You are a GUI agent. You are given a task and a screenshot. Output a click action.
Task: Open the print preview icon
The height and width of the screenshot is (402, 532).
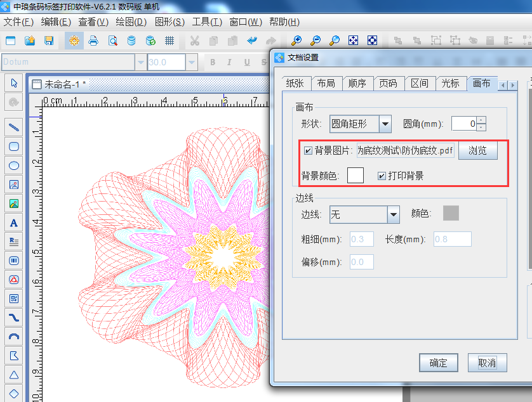(x=112, y=40)
